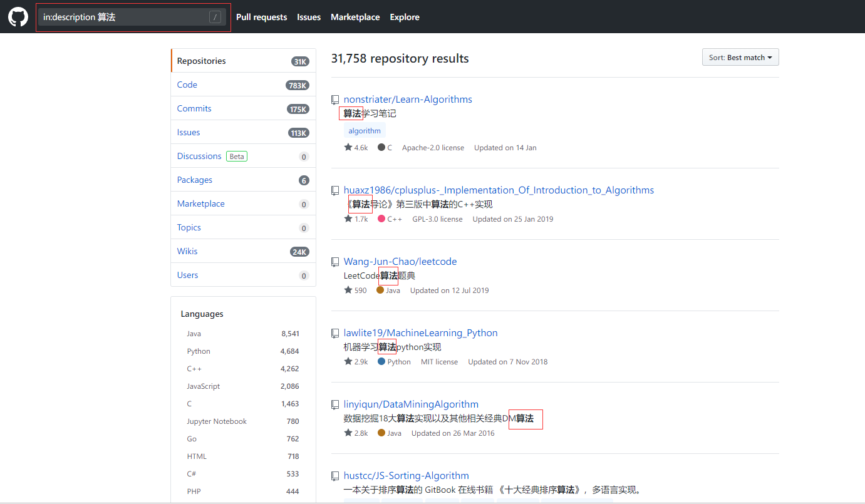Screen dimensions: 865x504
Task: Click 31,758 repository results heading
Action: point(400,58)
